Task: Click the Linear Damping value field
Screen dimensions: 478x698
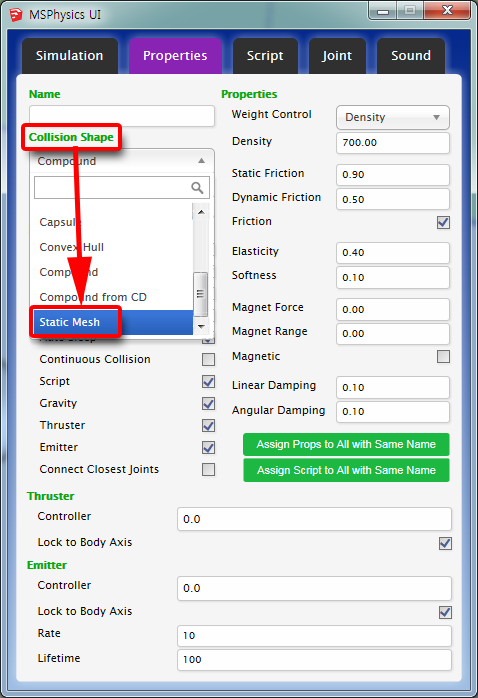Action: tap(393, 387)
